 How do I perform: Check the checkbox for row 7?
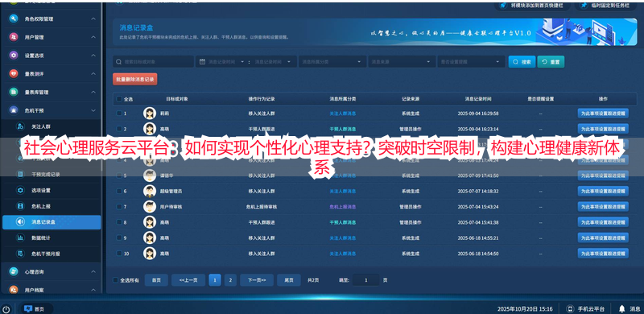pyautogui.click(x=119, y=207)
